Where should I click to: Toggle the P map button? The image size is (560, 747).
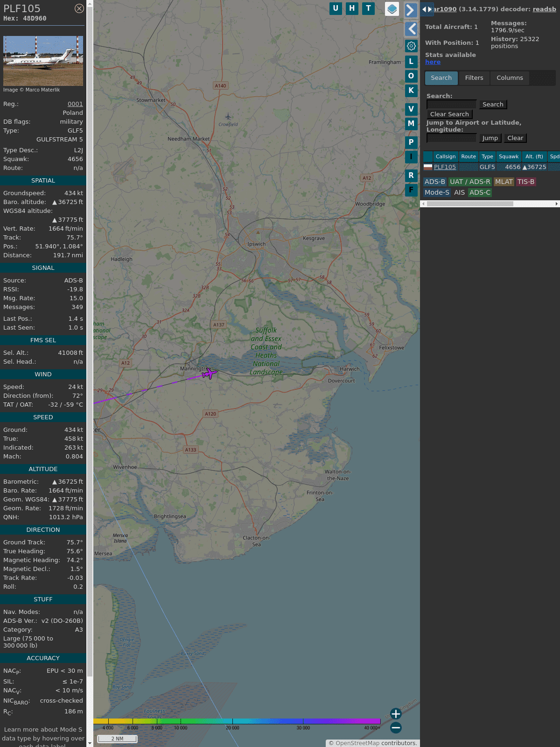411,142
